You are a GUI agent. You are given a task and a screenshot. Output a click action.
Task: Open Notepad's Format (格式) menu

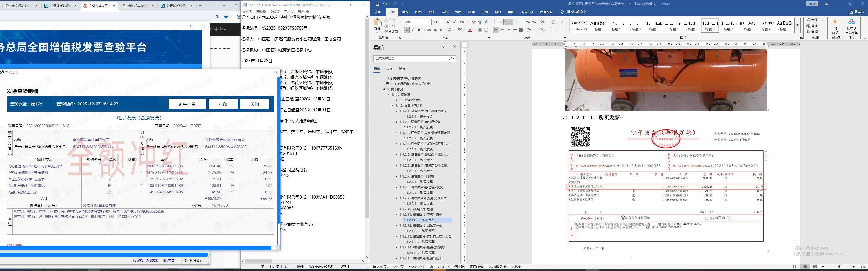click(275, 12)
